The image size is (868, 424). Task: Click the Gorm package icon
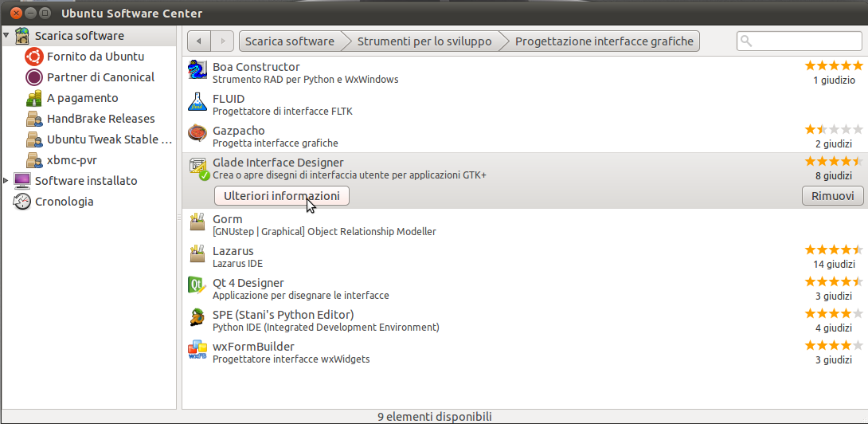pos(197,222)
